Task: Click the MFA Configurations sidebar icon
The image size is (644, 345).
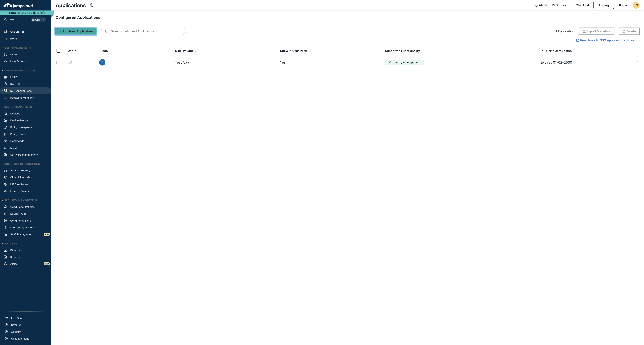Action: tap(5, 228)
